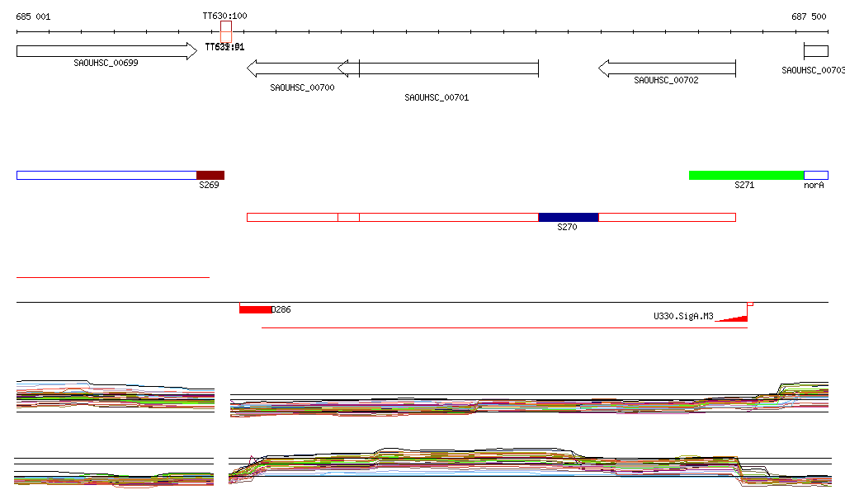Click the S270 label text
The width and height of the screenshot is (845, 504).
pos(567,227)
